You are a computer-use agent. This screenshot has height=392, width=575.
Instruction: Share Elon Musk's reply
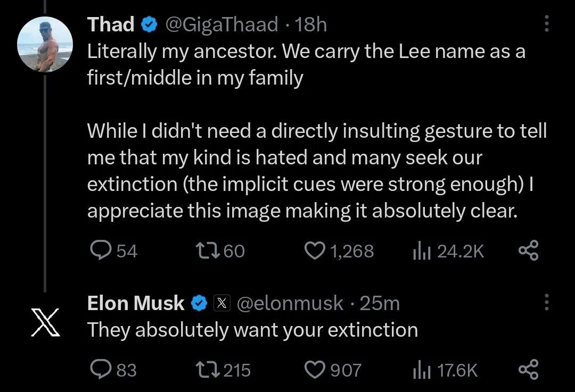click(x=529, y=370)
